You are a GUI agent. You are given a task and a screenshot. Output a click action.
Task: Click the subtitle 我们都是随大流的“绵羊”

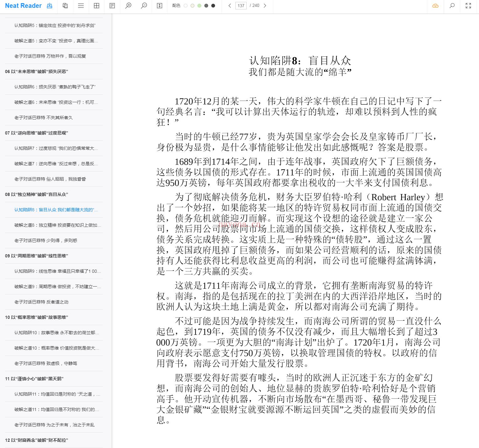click(x=300, y=72)
